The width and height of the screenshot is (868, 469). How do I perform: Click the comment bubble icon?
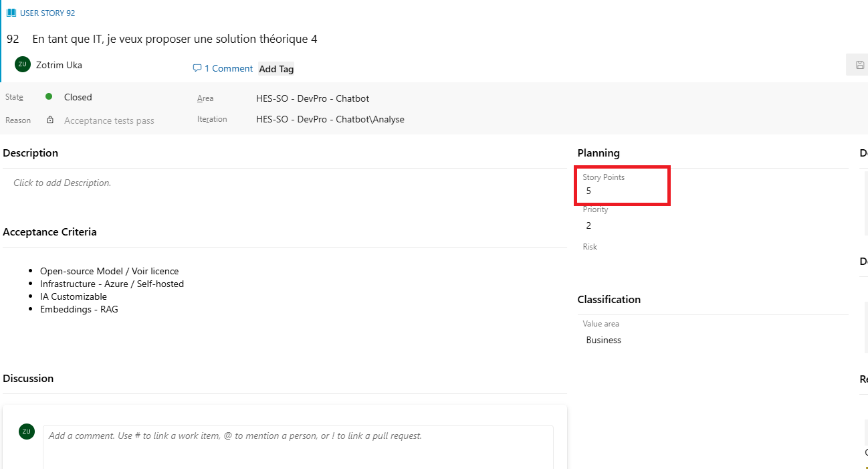(197, 68)
